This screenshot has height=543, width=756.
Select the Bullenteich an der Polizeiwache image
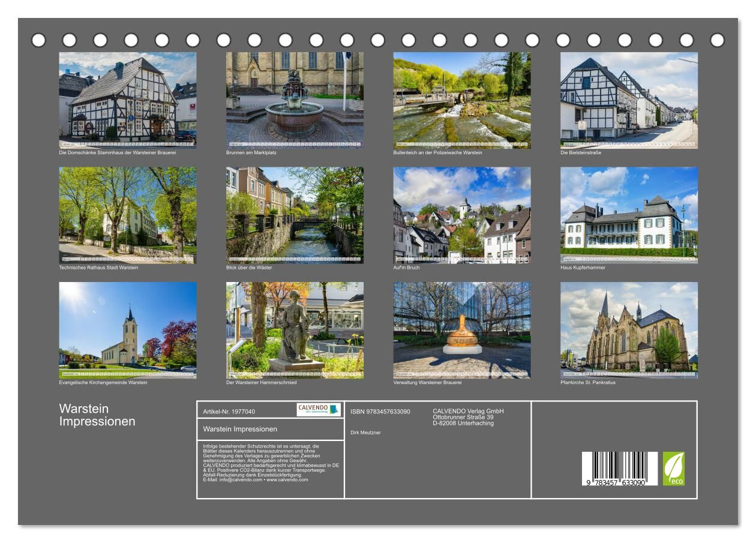click(461, 100)
